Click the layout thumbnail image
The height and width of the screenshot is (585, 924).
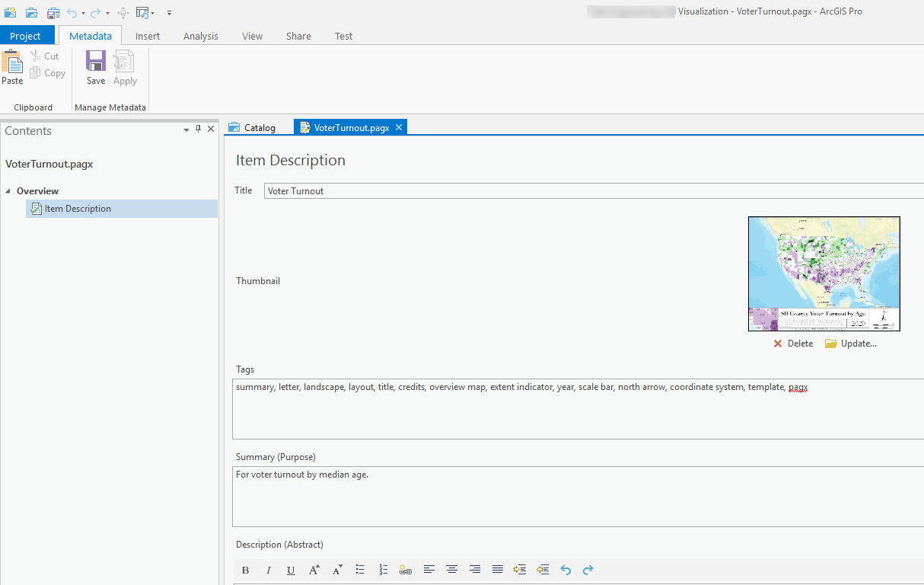[x=824, y=273]
